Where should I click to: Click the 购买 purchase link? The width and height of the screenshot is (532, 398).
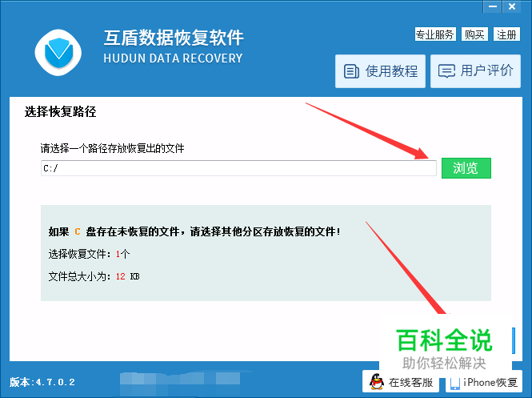click(x=474, y=34)
